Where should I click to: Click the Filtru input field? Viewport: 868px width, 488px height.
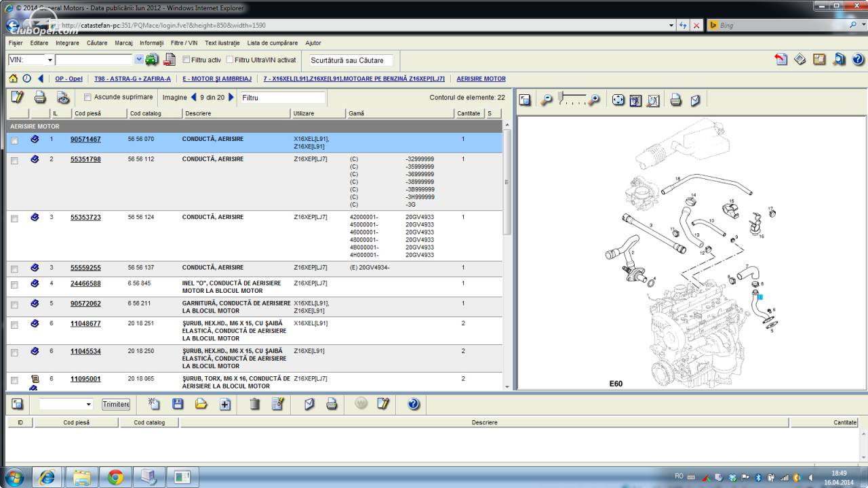283,98
